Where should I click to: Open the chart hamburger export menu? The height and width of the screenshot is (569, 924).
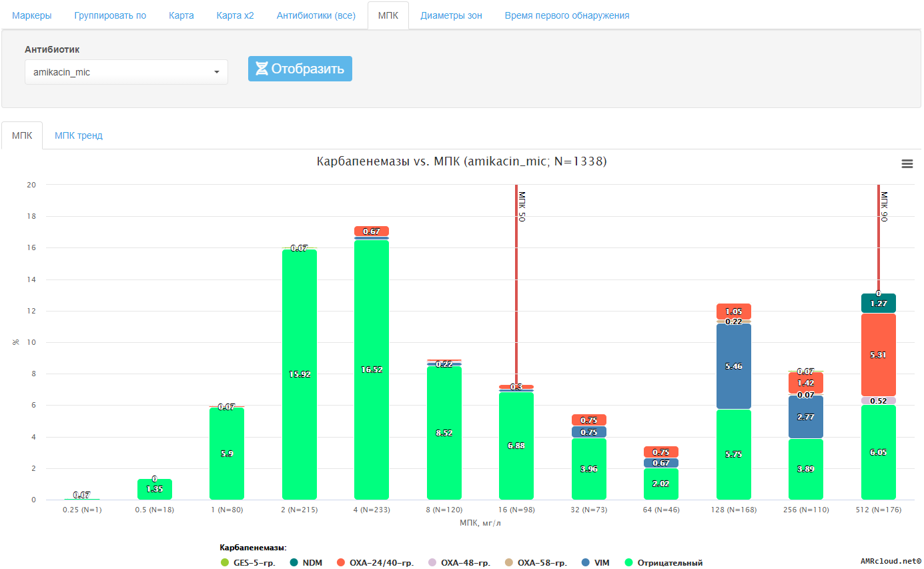click(907, 163)
